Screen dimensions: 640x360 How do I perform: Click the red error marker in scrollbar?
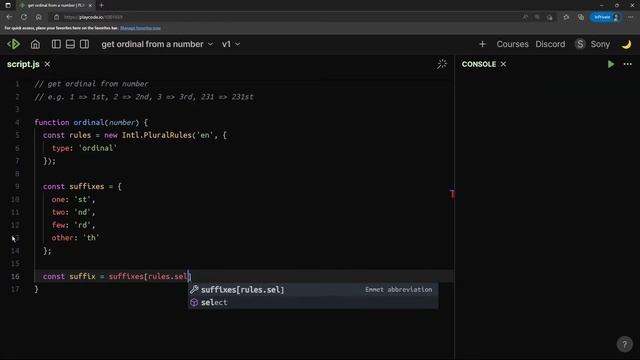(x=452, y=194)
